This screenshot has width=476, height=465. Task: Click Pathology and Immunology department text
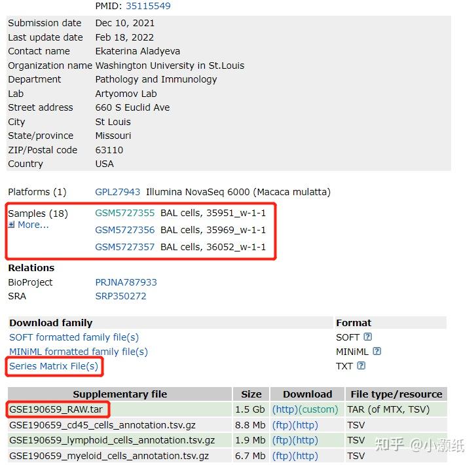[156, 80]
